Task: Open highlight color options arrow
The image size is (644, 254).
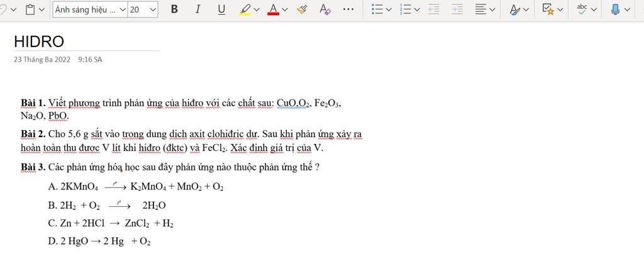Action: tap(257, 9)
